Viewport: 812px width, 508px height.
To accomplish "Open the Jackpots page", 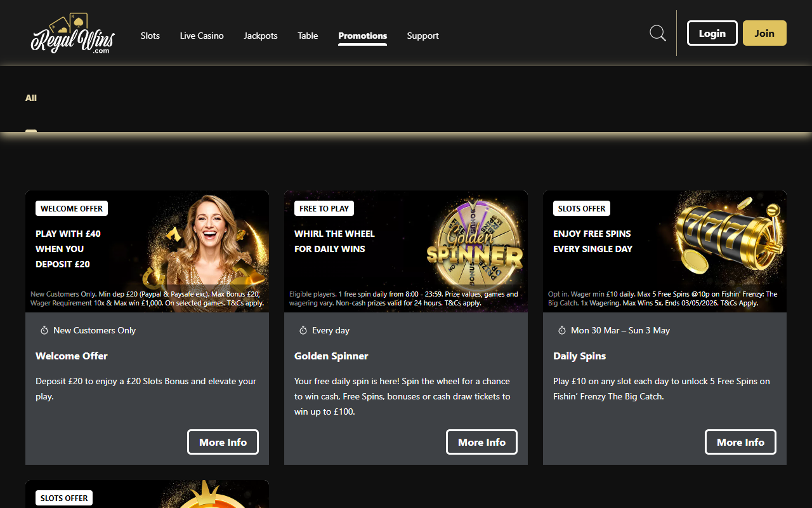I will tap(261, 36).
